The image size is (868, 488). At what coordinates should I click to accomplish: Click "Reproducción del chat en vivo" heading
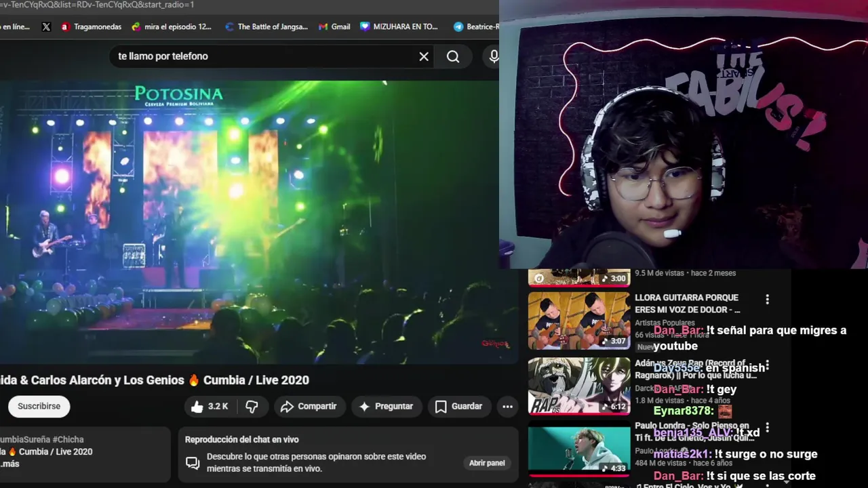pos(242,440)
